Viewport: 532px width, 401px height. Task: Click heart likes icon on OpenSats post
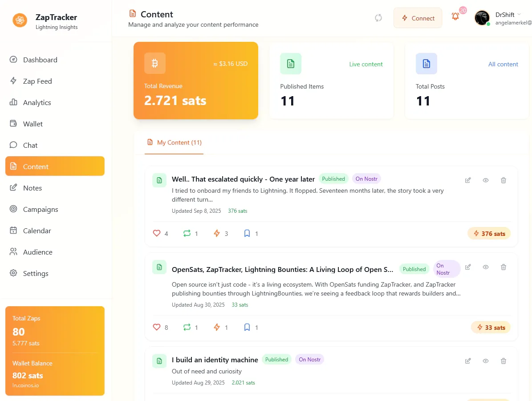tap(156, 328)
